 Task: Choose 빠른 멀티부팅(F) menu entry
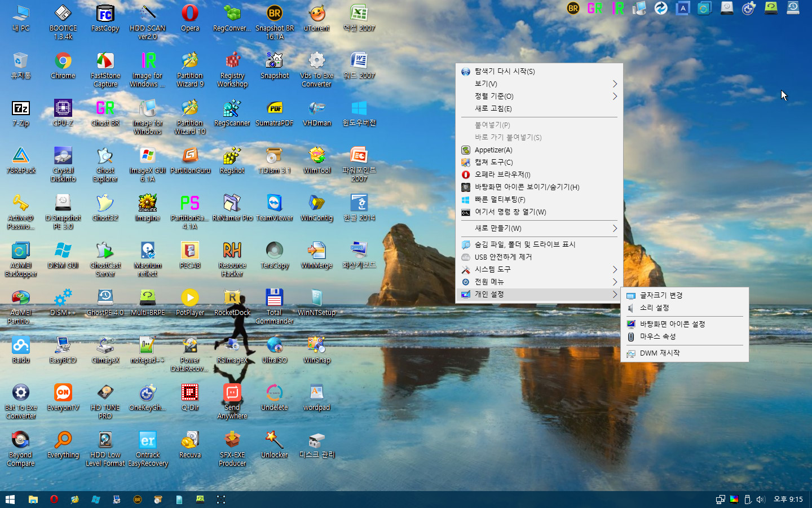[x=539, y=199]
